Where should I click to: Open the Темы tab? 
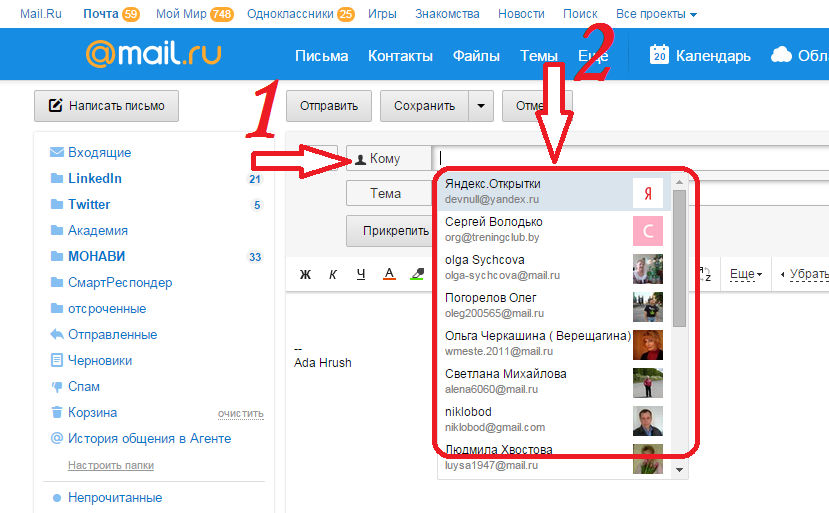coord(539,56)
